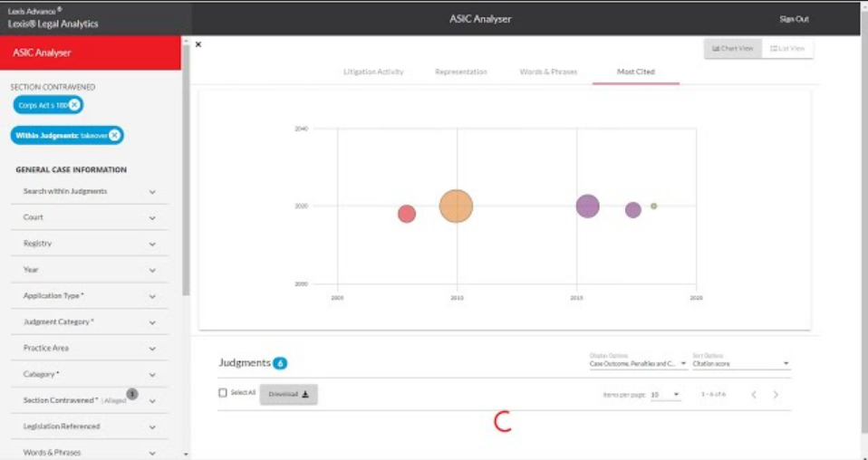Open the Litigation Activity tab
The width and height of the screenshot is (868, 460).
pos(373,72)
